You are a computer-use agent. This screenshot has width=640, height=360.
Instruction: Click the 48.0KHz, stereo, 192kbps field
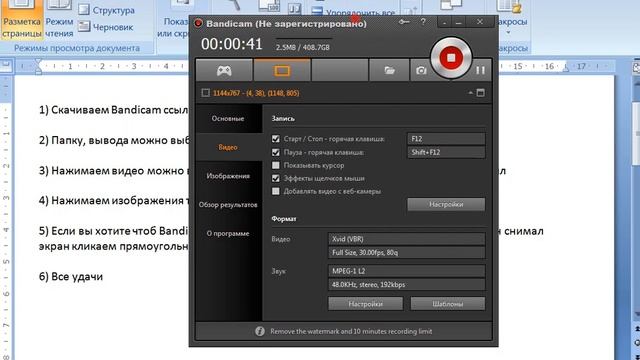(407, 284)
